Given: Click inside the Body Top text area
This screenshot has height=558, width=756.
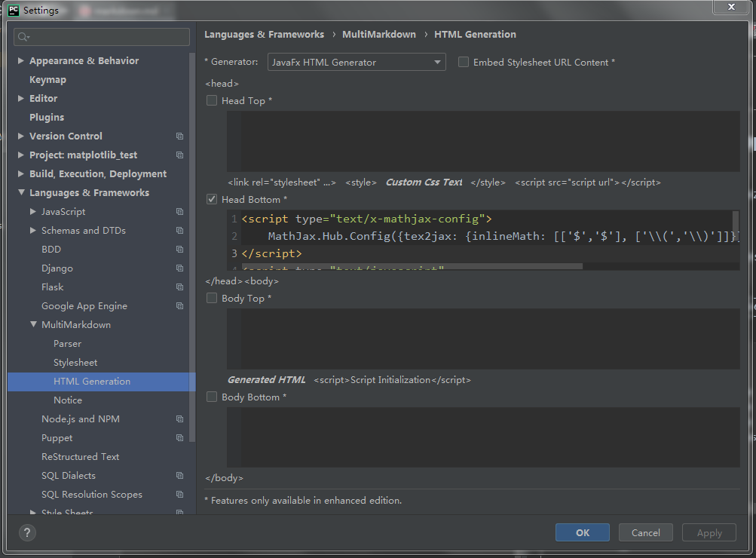Looking at the screenshot, I should click(x=483, y=339).
